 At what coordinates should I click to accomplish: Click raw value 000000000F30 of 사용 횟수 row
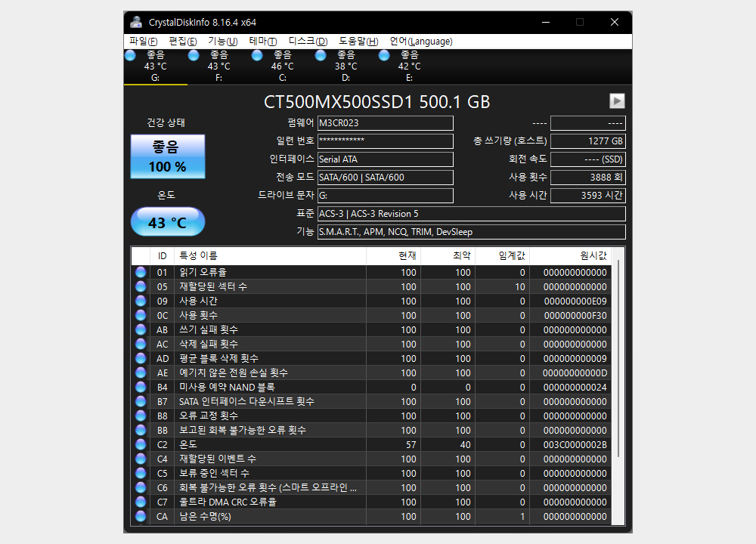pos(575,316)
